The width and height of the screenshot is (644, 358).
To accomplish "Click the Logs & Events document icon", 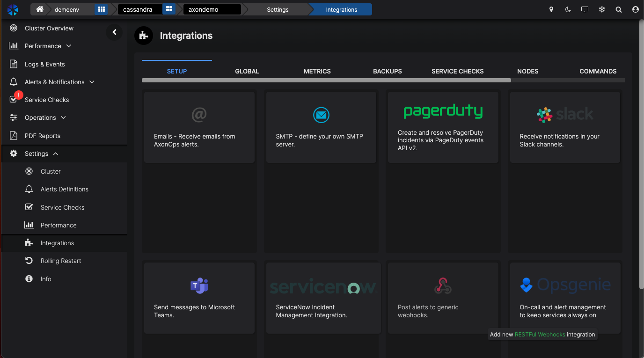I will coord(14,64).
